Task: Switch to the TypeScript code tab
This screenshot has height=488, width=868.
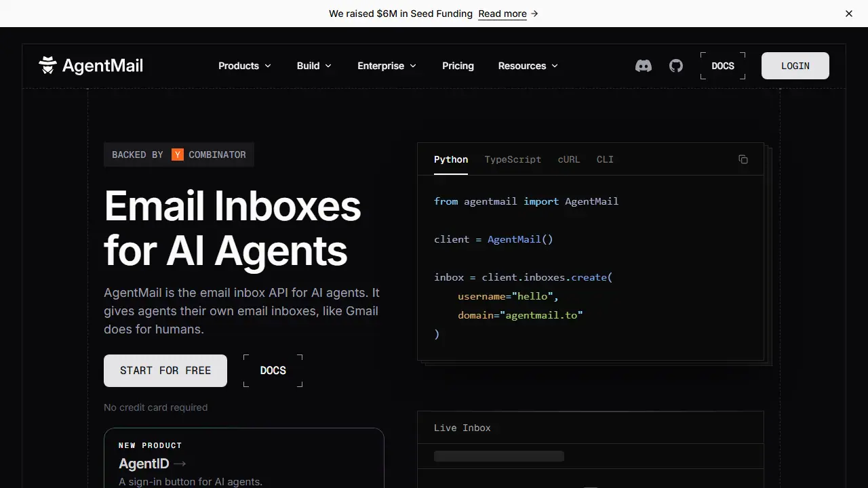Action: [513, 159]
